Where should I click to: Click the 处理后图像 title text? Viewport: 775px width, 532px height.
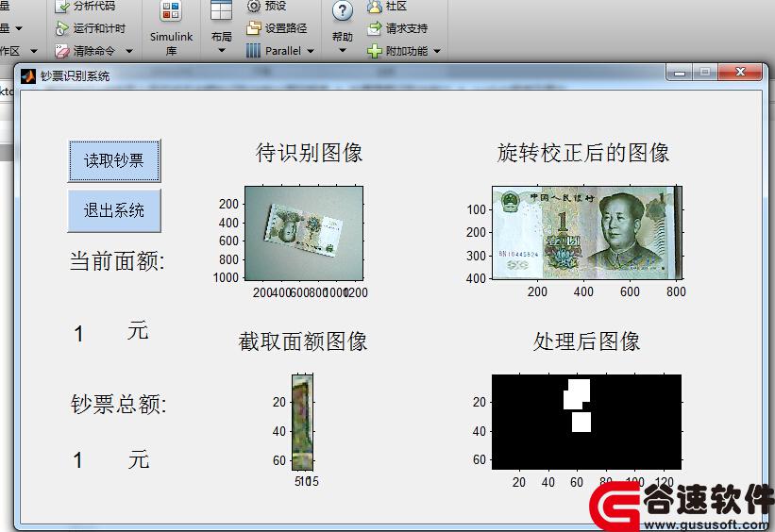point(586,341)
